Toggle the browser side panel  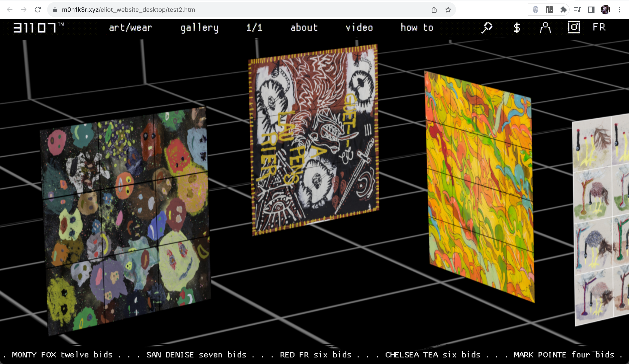591,10
